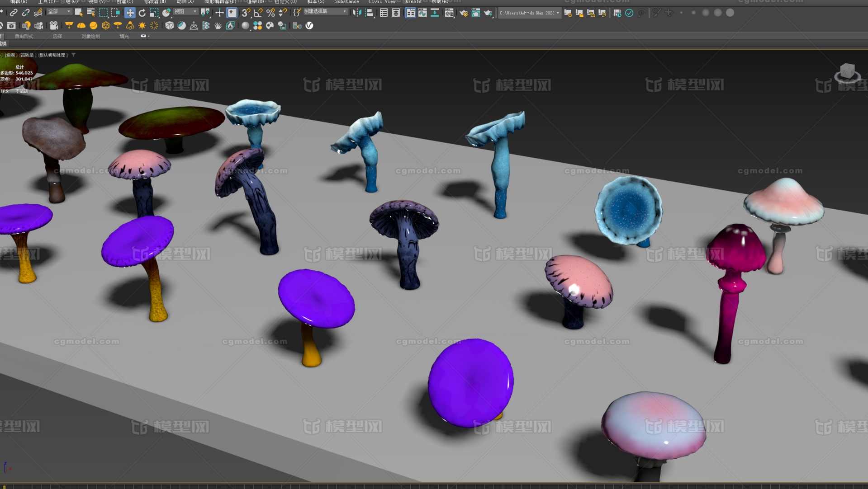This screenshot has width=868, height=489.
Task: Click the Render Production teapot-lightning icon
Action: (x=488, y=13)
